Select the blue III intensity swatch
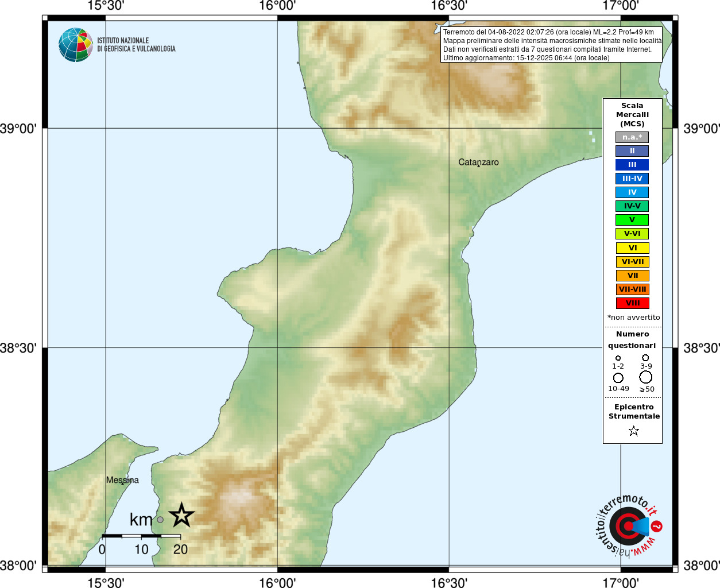 [x=632, y=165]
